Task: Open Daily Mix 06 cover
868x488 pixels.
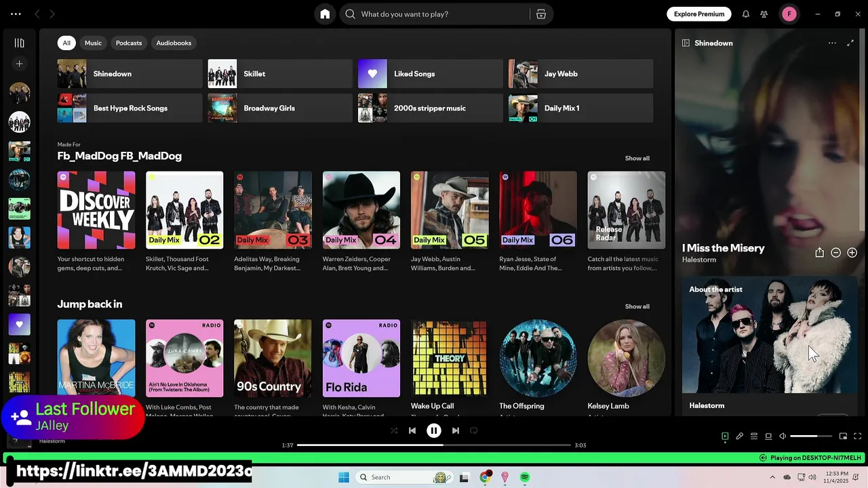Action: click(538, 210)
